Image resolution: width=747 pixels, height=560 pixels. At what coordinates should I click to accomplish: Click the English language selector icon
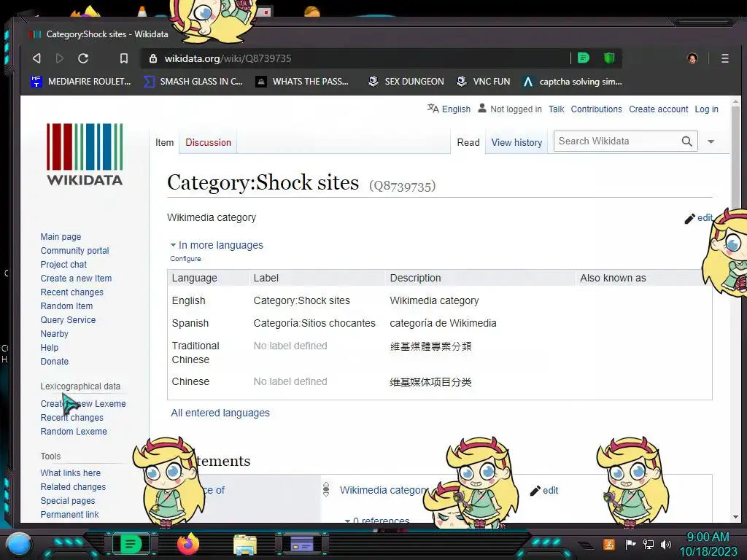point(433,109)
